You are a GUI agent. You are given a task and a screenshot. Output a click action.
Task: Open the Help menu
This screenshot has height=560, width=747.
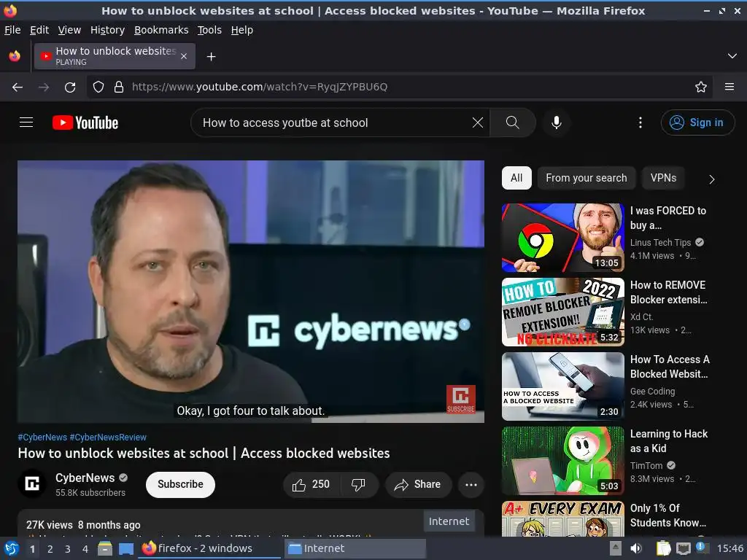pyautogui.click(x=242, y=30)
